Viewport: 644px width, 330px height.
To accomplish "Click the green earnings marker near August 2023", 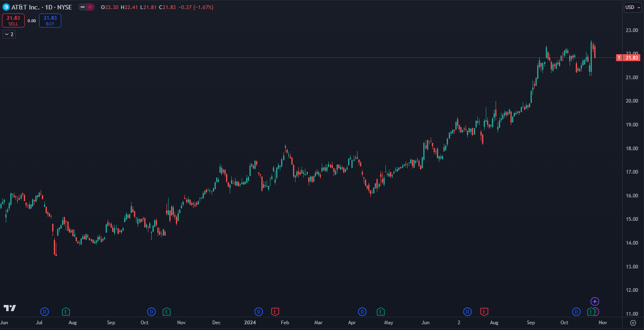I will tap(66, 312).
